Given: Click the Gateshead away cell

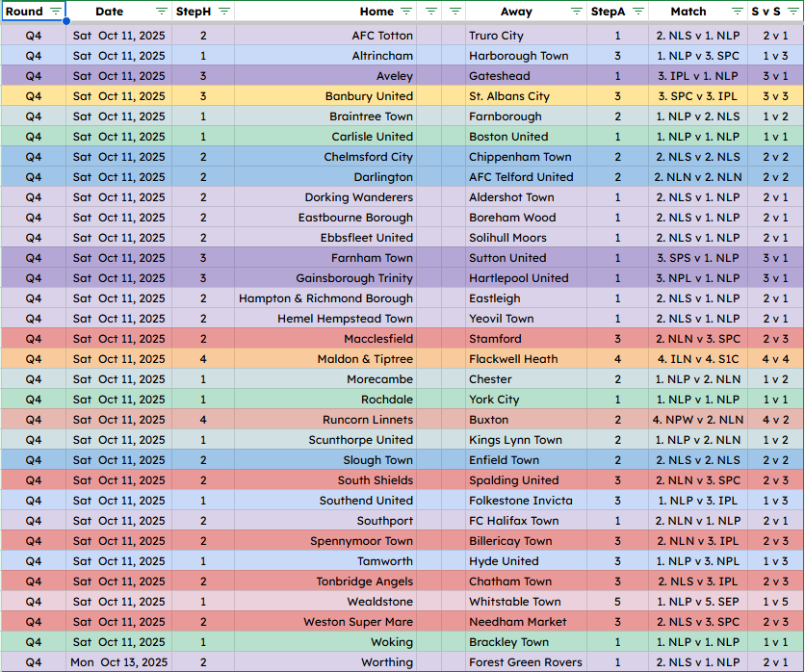Looking at the screenshot, I should tap(526, 76).
